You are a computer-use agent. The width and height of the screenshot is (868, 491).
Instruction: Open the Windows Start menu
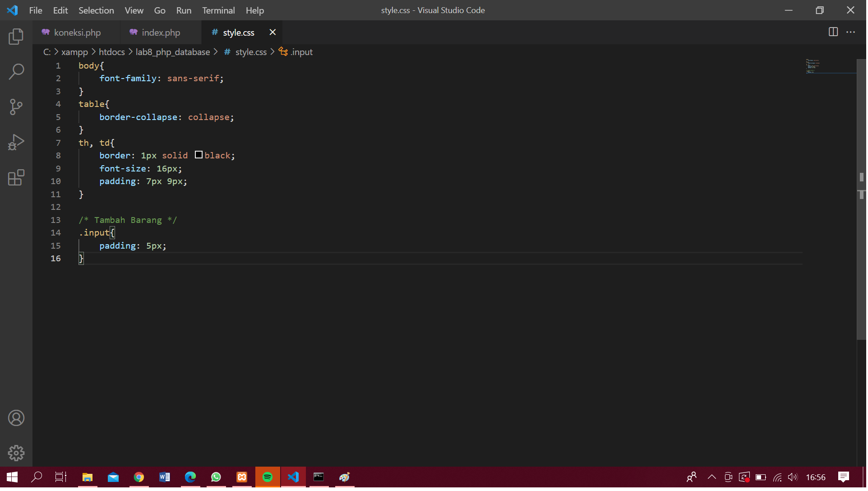(12, 478)
